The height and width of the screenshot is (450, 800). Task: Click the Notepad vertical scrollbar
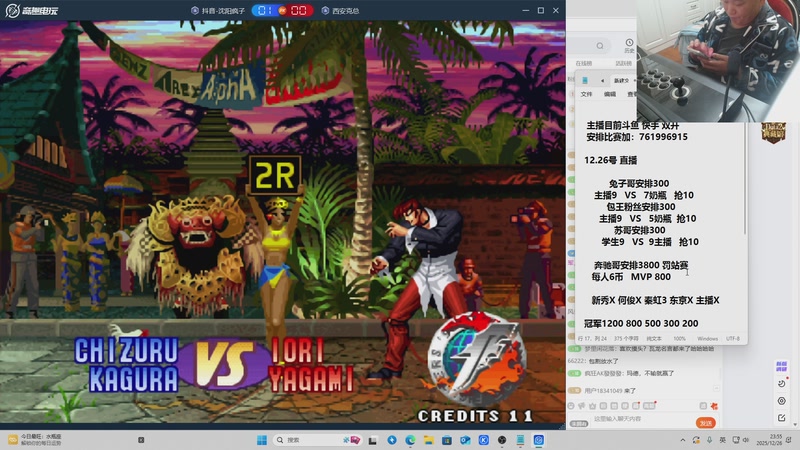(745, 179)
